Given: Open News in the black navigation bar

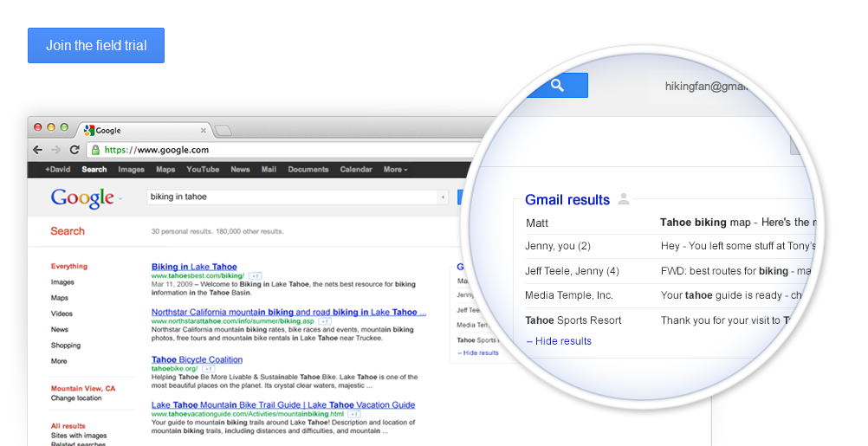Looking at the screenshot, I should pos(240,170).
